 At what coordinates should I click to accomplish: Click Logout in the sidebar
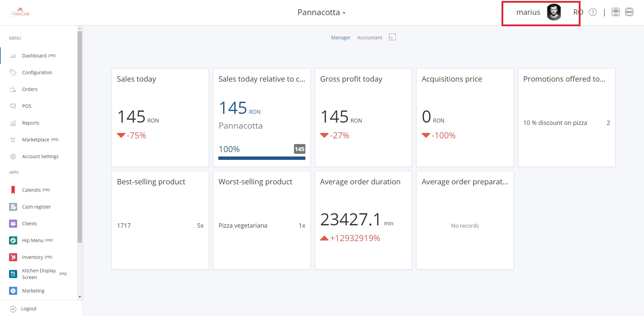point(29,309)
